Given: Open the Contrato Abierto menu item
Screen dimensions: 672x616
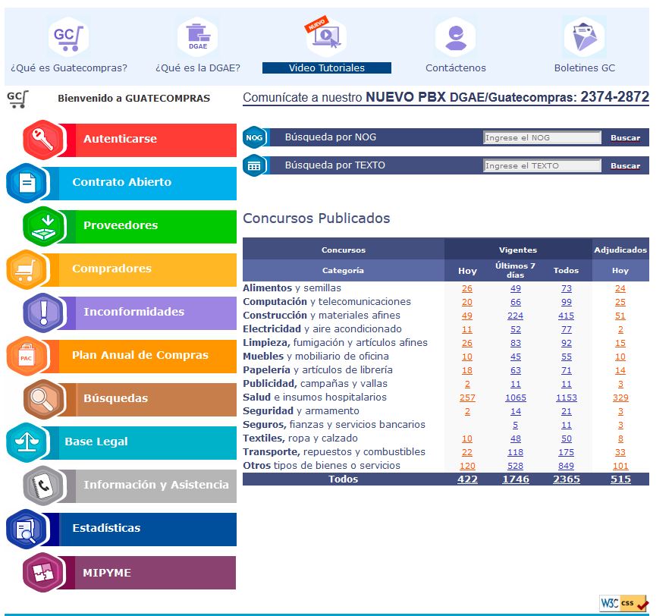Looking at the screenshot, I should pos(121,182).
